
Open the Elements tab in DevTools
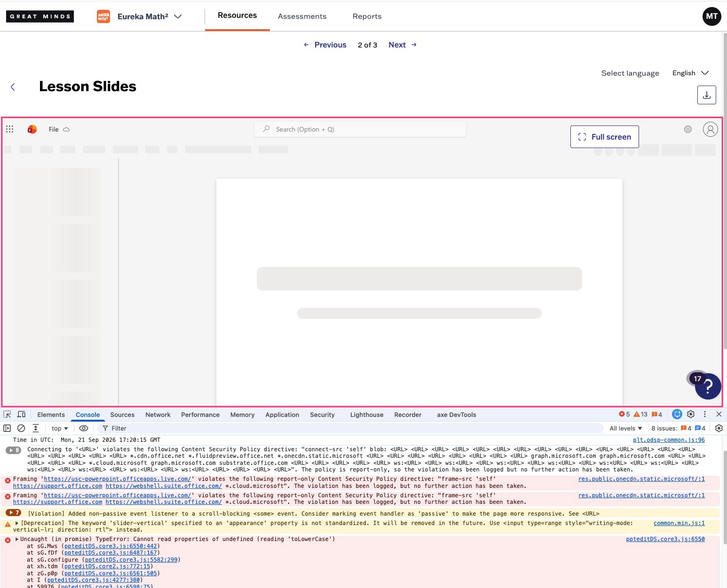click(51, 415)
